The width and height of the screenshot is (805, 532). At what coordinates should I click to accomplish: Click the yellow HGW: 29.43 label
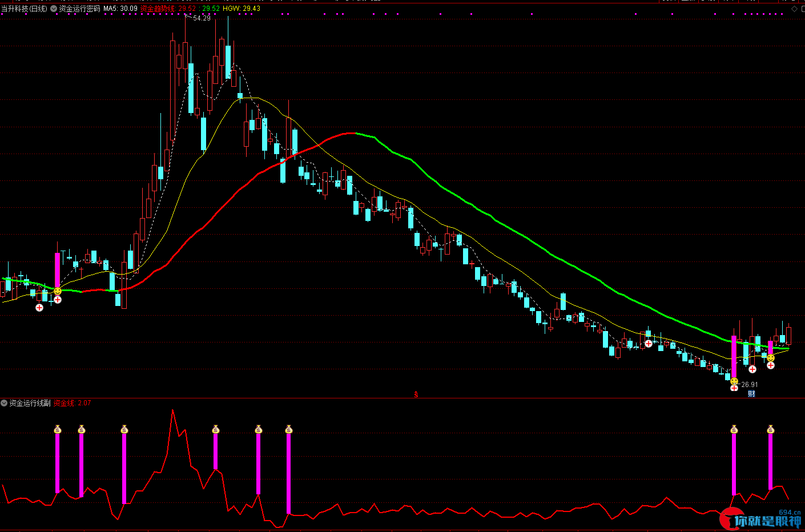(241, 9)
